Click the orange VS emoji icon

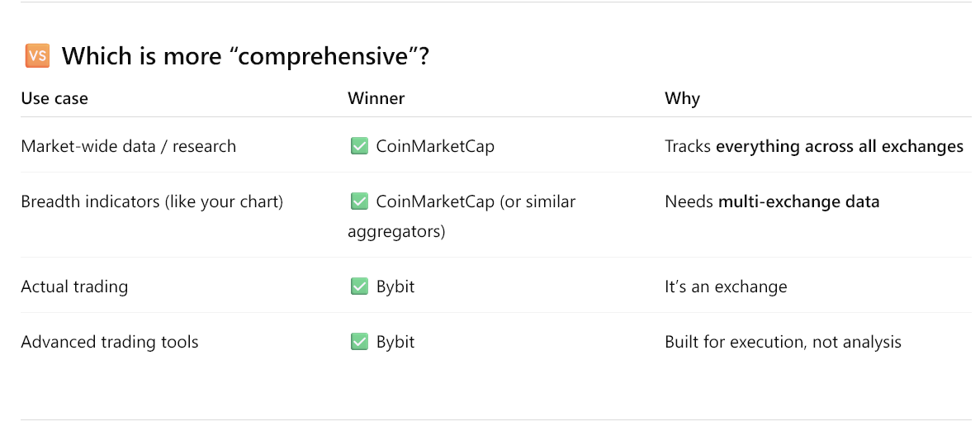click(x=37, y=56)
